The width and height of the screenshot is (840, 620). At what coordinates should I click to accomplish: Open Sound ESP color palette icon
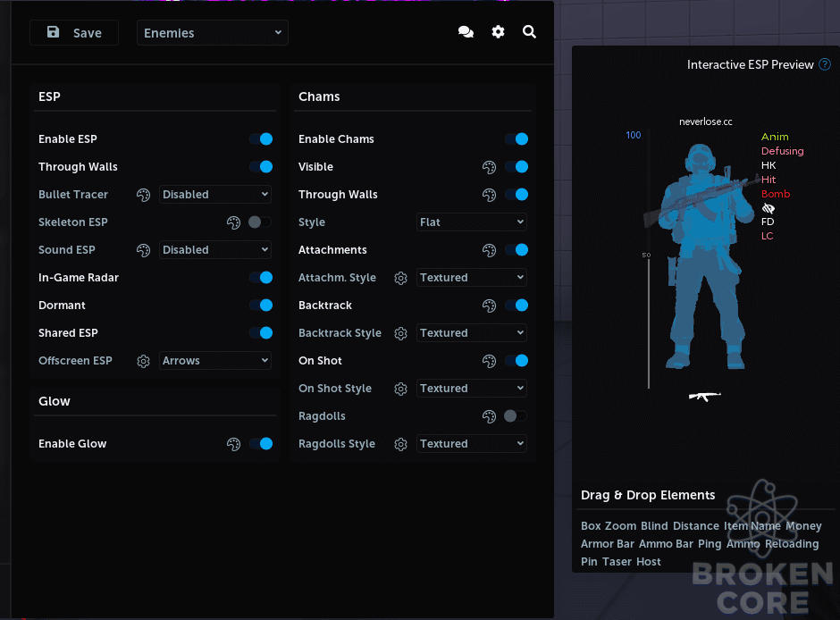coord(143,250)
